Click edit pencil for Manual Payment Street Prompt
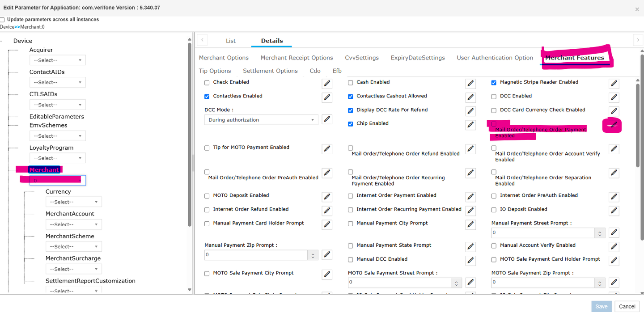 pos(614,232)
